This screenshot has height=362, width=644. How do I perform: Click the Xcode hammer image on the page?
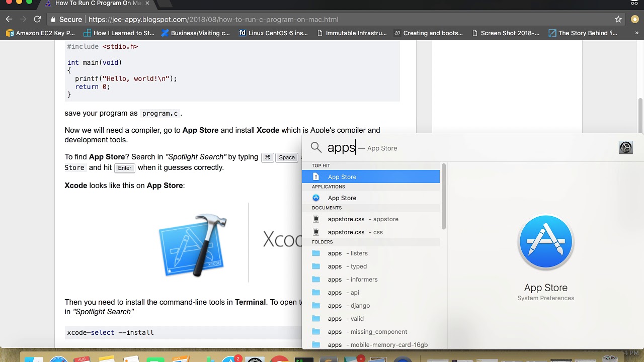click(192, 245)
